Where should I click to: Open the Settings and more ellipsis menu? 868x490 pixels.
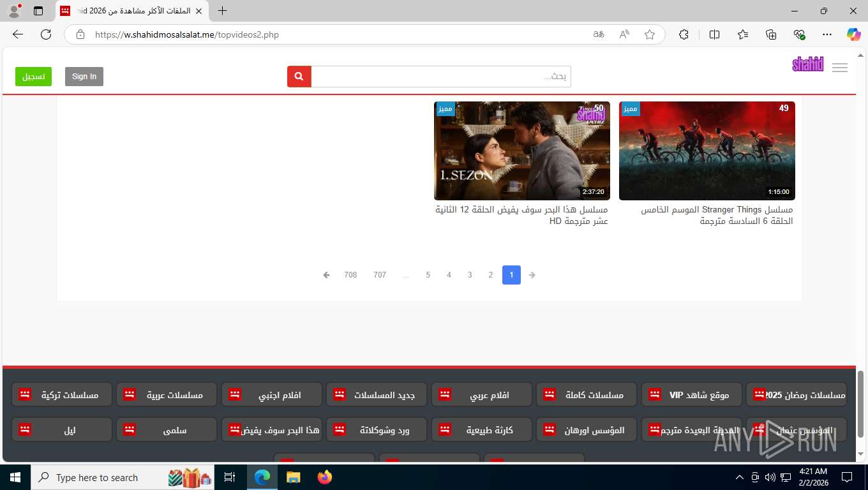827,34
